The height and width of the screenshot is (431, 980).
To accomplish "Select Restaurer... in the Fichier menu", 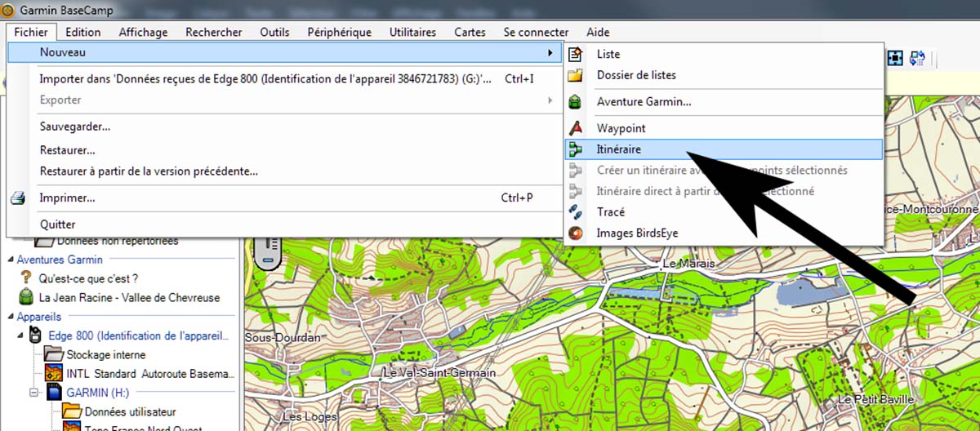I will [x=285, y=150].
